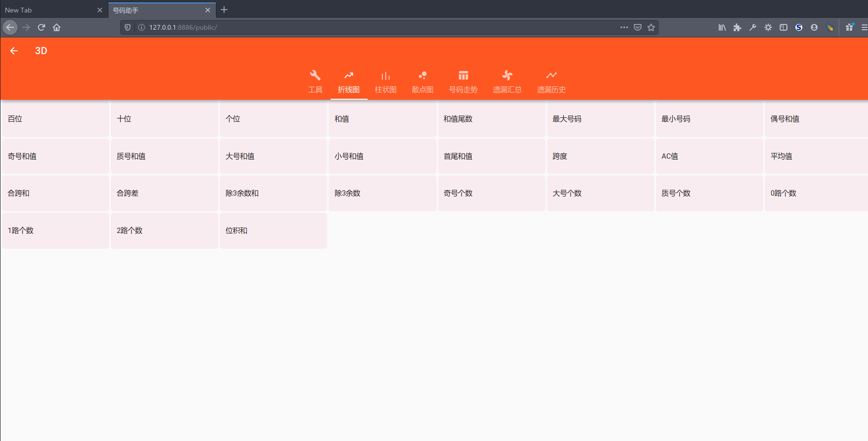Select the 小号和值 card
Screen dimensions: 868x441
pos(382,156)
